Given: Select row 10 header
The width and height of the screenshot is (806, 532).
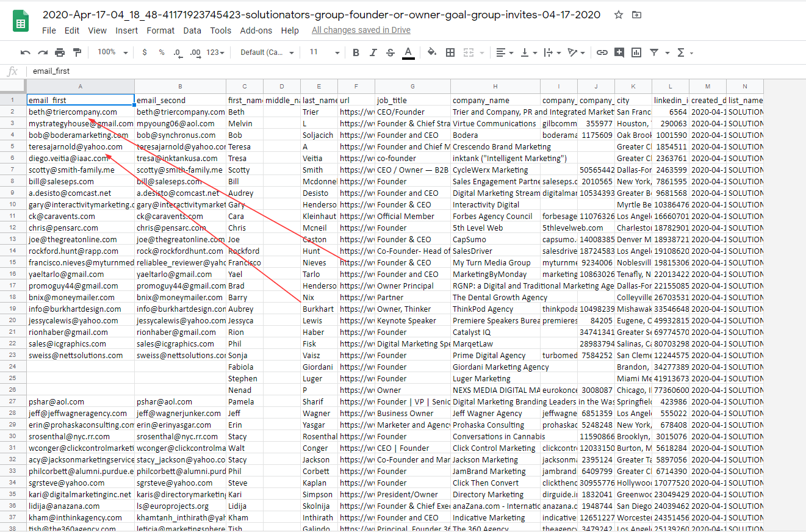Looking at the screenshot, I should point(13,204).
